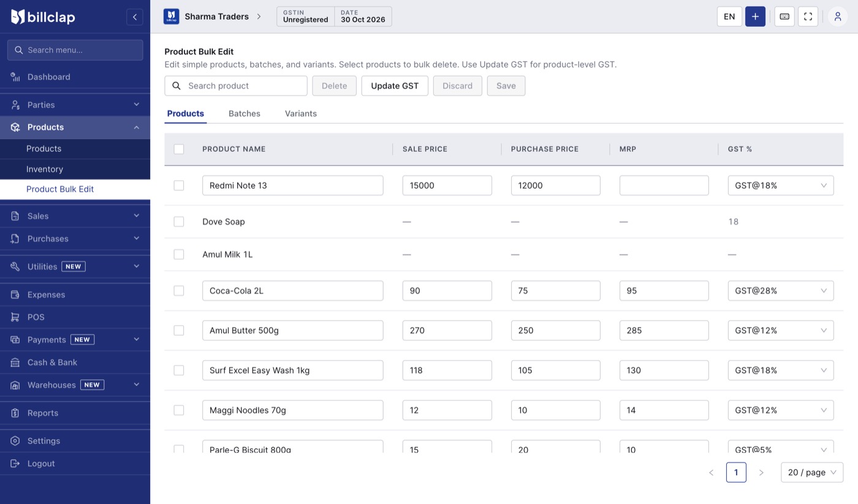Open GST dropdown for Redmi Note 13
858x504 pixels.
[781, 186]
